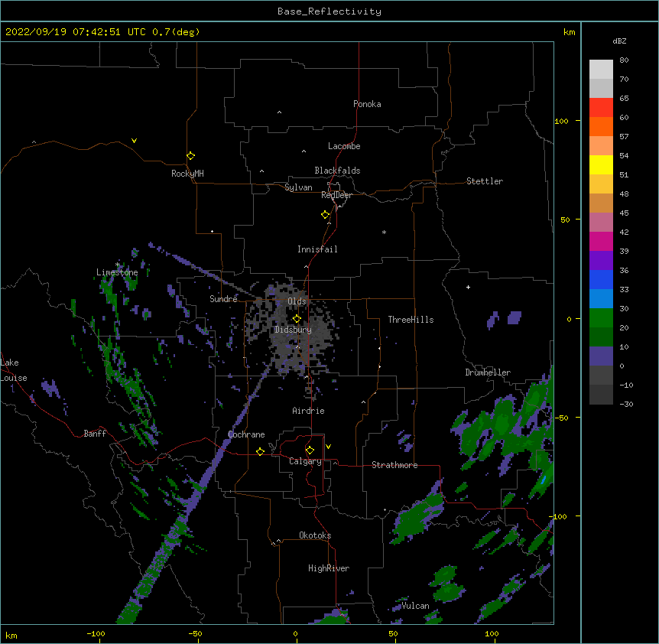The width and height of the screenshot is (659, 644).
Task: Click the Cochrane label
Action: (x=246, y=434)
